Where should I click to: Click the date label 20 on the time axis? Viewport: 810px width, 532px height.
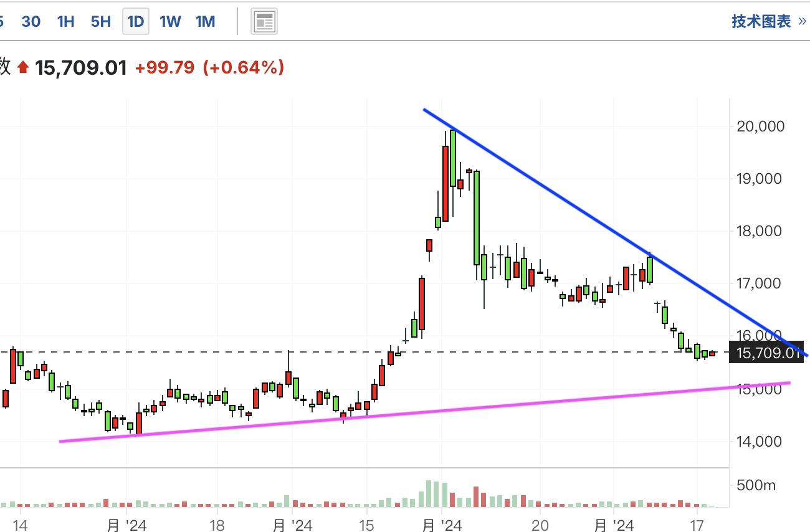click(x=540, y=526)
